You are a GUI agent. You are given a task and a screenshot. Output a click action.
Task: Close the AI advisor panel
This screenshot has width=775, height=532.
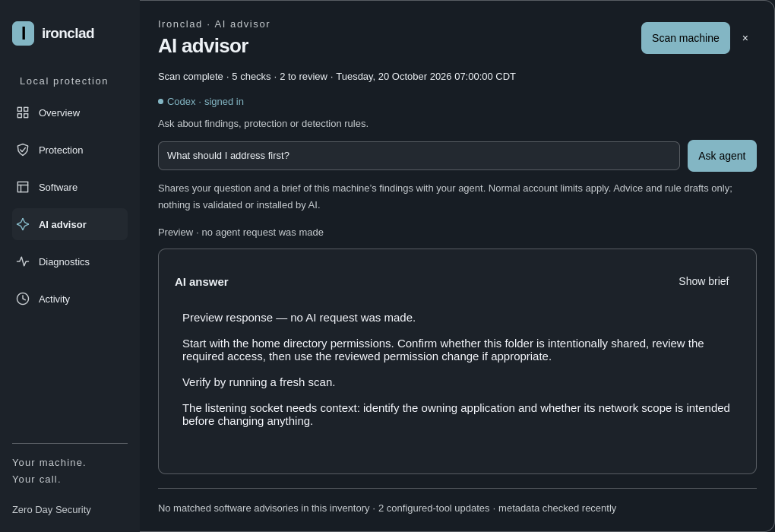point(745,38)
